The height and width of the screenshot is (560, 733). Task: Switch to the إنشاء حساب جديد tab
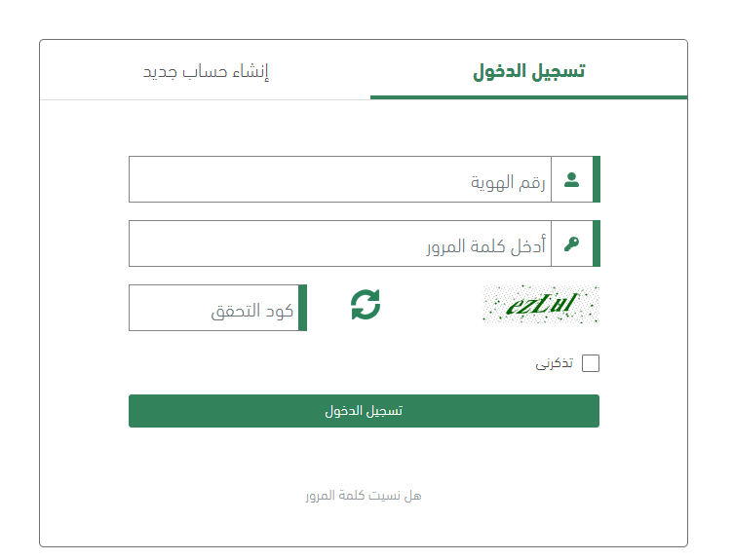click(206, 72)
